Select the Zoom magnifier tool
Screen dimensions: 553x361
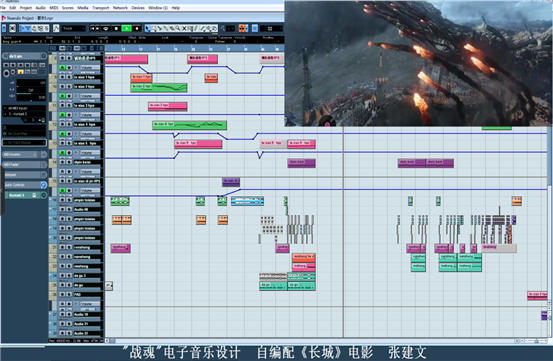click(178, 29)
